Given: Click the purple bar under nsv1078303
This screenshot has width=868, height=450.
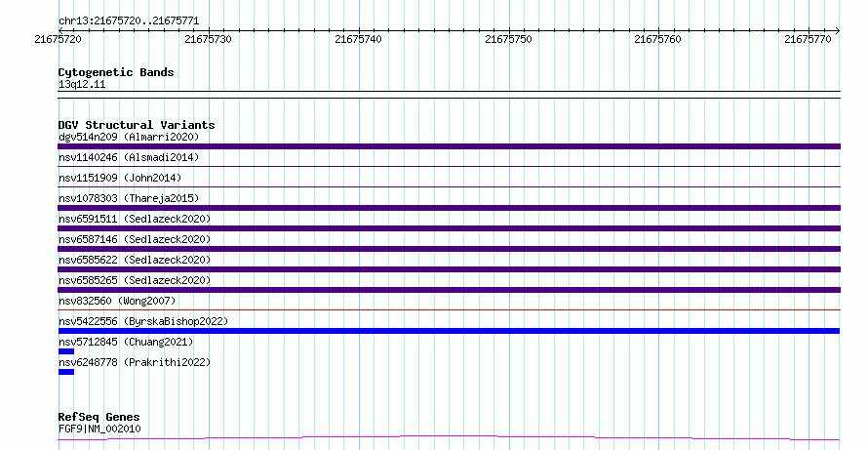Looking at the screenshot, I should tap(449, 208).
